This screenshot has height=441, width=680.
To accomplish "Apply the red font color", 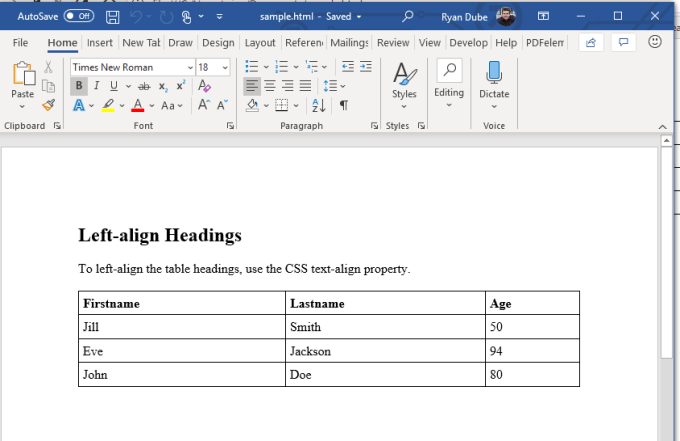I will [x=137, y=105].
